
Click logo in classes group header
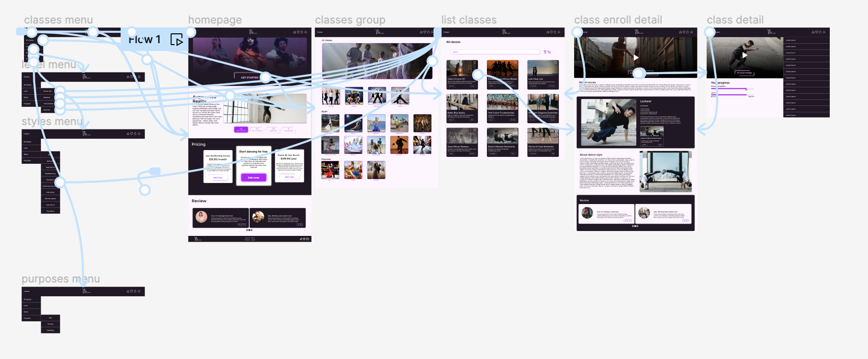(379, 32)
